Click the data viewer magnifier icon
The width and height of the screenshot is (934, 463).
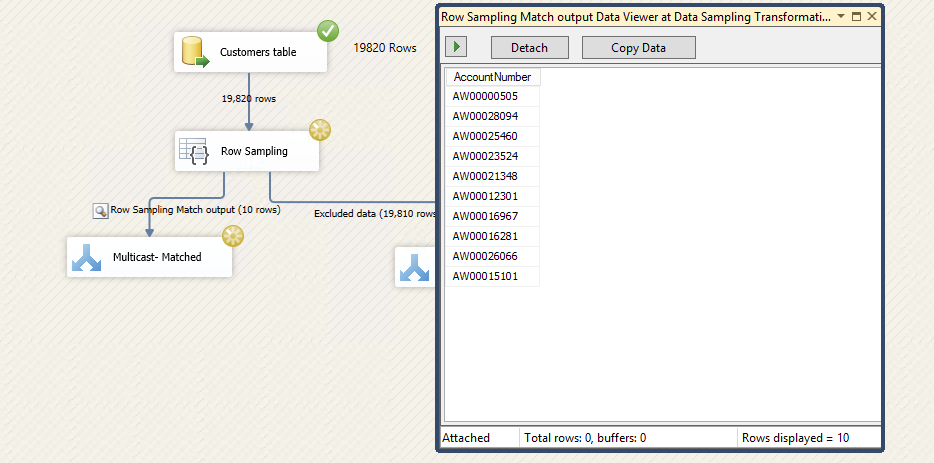click(x=100, y=210)
